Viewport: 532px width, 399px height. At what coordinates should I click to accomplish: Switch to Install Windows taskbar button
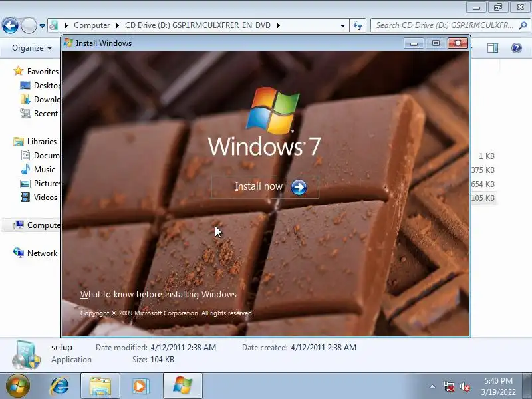(x=183, y=386)
